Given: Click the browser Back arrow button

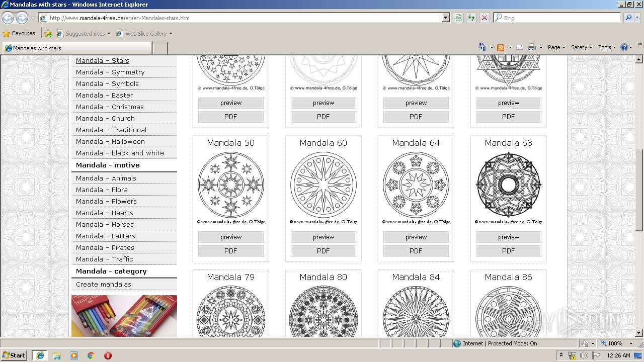Looking at the screenshot, I should (x=8, y=18).
